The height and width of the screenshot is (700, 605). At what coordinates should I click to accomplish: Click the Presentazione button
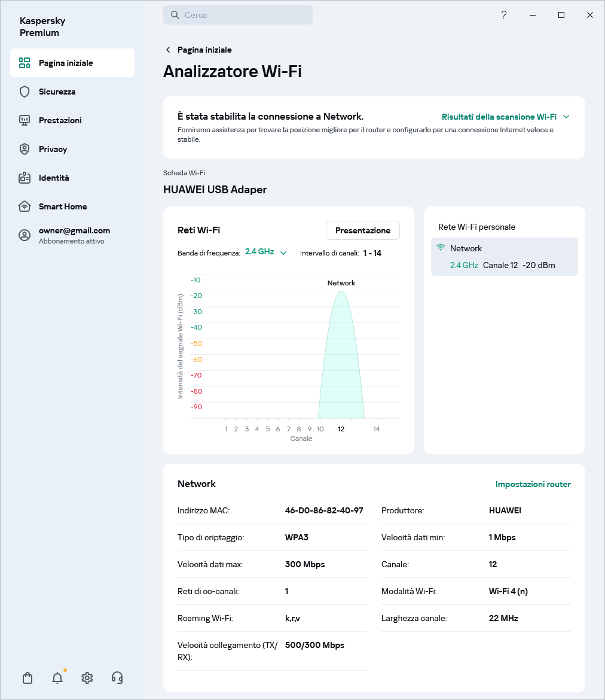pyautogui.click(x=362, y=230)
